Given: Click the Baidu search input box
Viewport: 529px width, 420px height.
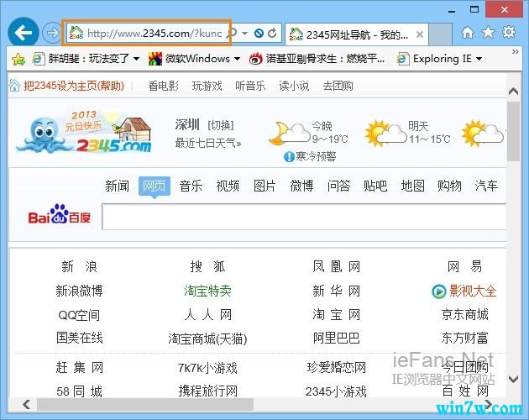Looking at the screenshot, I should [x=304, y=217].
